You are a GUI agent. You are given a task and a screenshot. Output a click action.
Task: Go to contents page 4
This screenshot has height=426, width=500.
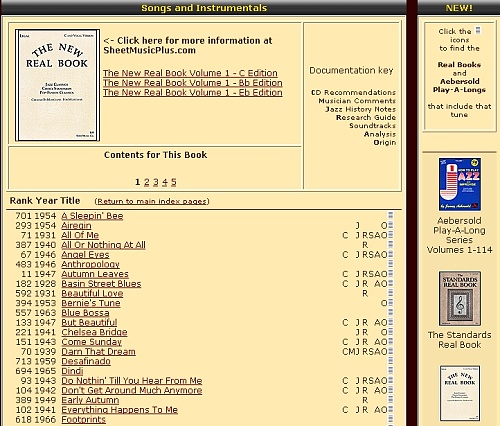(165, 182)
